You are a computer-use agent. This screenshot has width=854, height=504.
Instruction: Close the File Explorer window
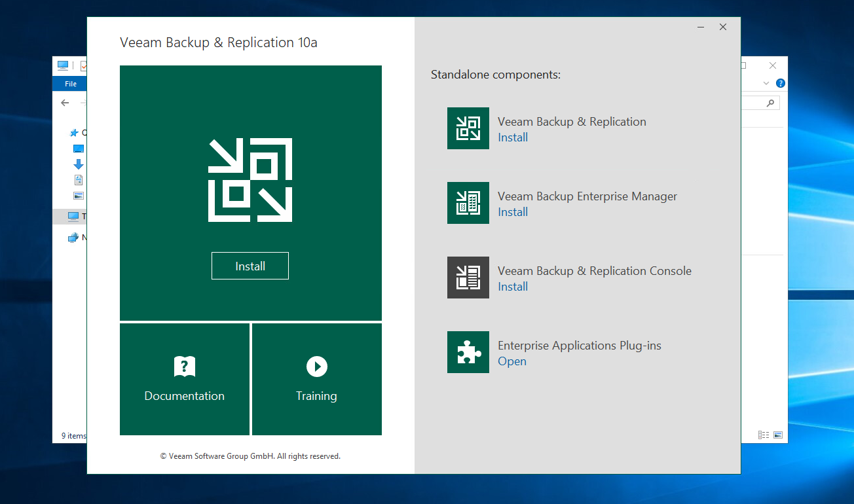point(773,65)
